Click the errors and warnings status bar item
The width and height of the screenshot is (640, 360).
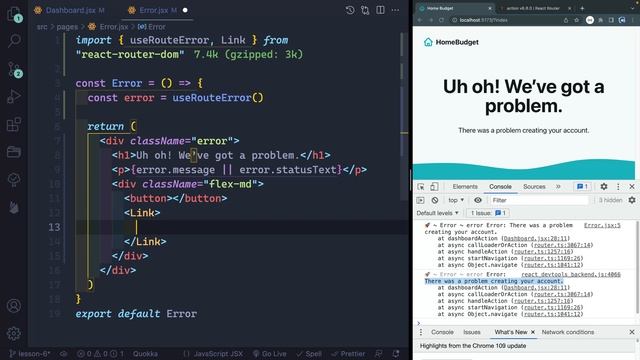coord(100,353)
